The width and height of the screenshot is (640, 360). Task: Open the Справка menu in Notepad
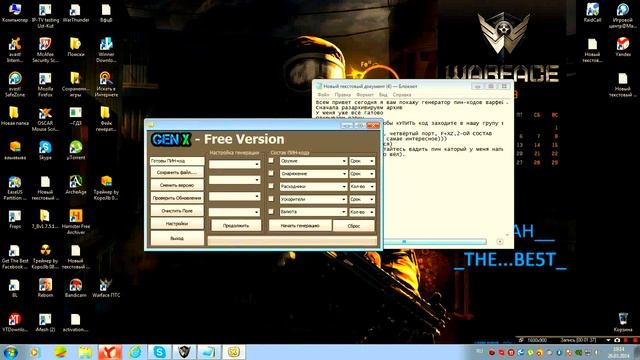tap(402, 95)
